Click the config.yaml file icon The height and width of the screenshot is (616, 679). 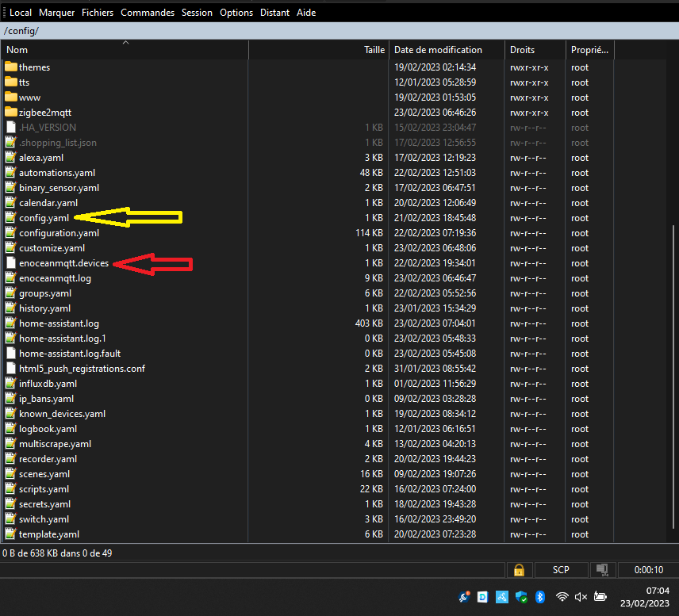pos(11,218)
